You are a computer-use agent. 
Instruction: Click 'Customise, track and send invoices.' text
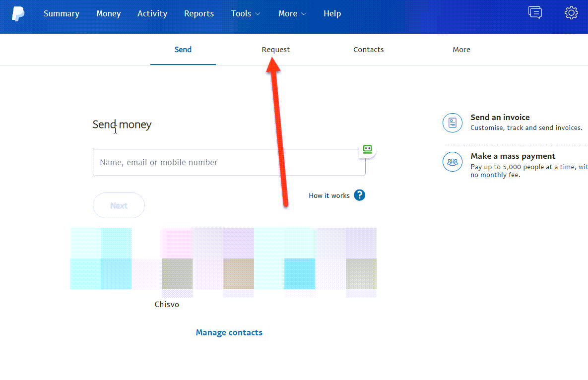(526, 128)
